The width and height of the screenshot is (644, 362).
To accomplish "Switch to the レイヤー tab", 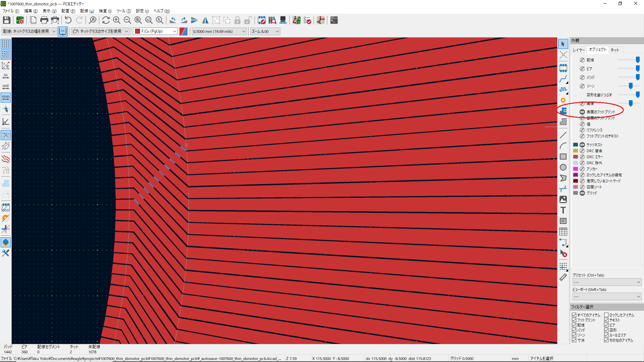I will [579, 50].
